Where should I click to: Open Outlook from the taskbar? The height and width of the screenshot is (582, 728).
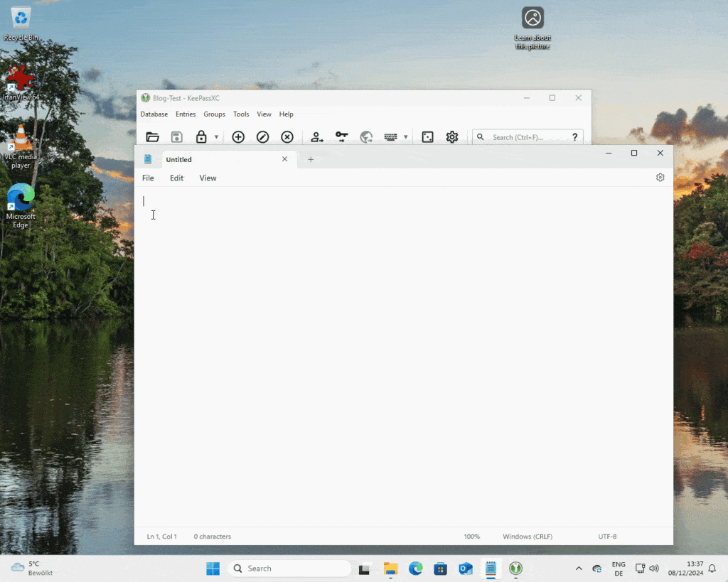tap(466, 568)
